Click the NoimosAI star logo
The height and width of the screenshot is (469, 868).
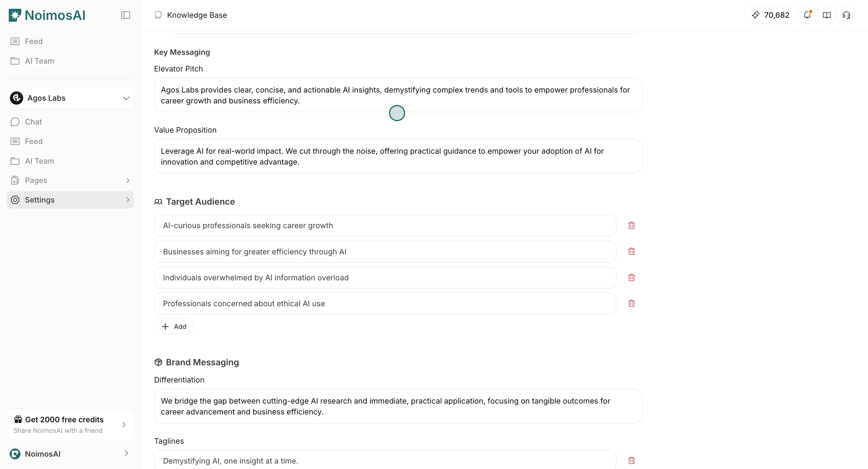pos(15,15)
